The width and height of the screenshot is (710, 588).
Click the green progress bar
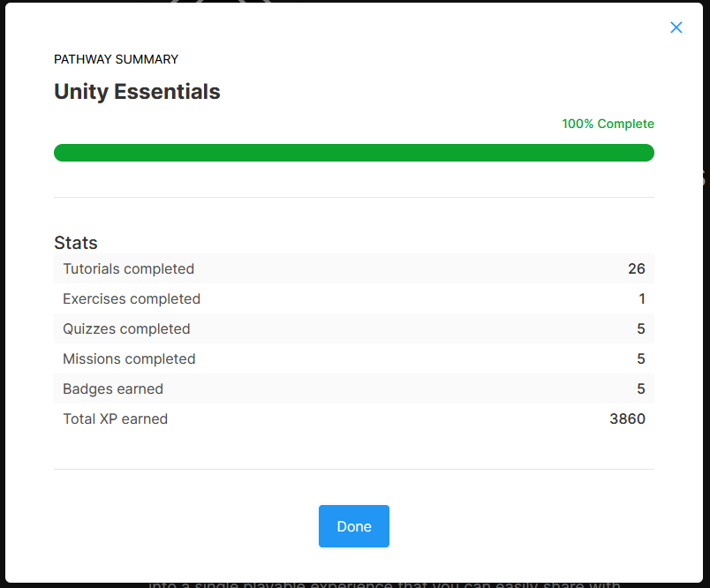point(353,152)
